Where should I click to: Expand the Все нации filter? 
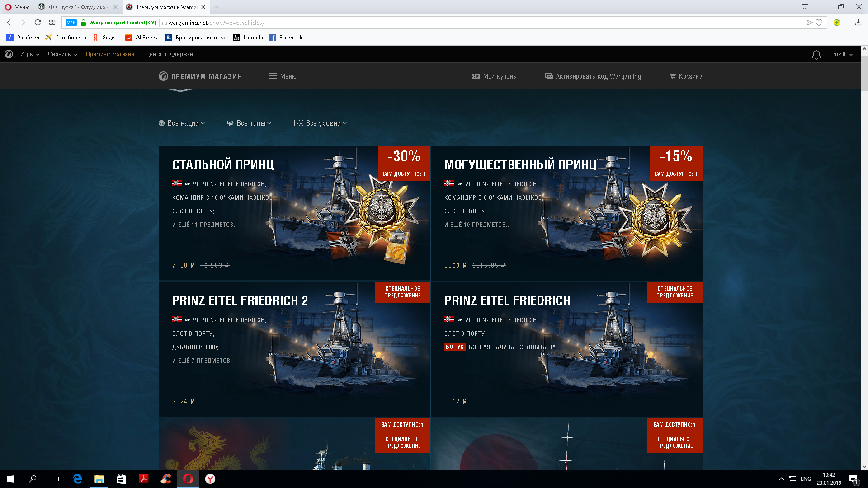[x=182, y=123]
